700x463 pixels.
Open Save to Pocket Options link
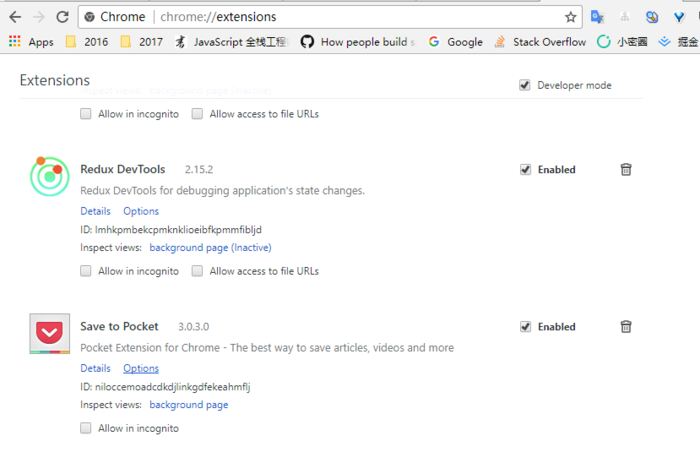[x=141, y=368]
